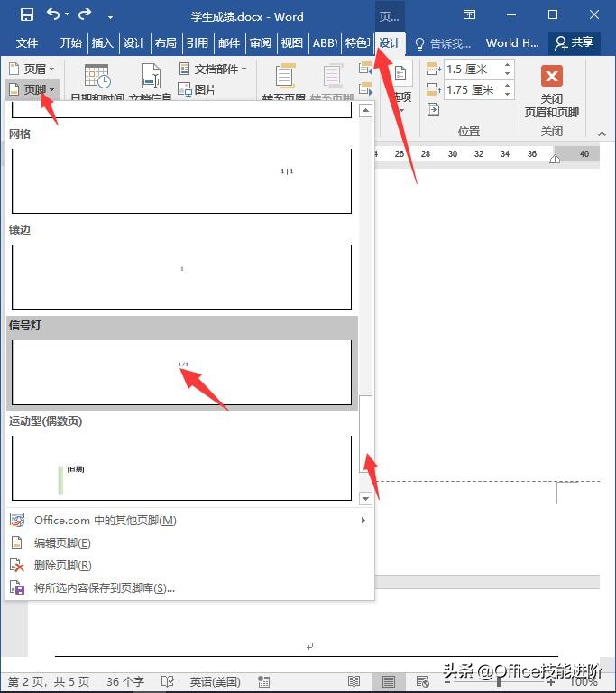Viewport: 616px width, 693px height.
Task: Switch to the 引用 tab
Action: 198,43
